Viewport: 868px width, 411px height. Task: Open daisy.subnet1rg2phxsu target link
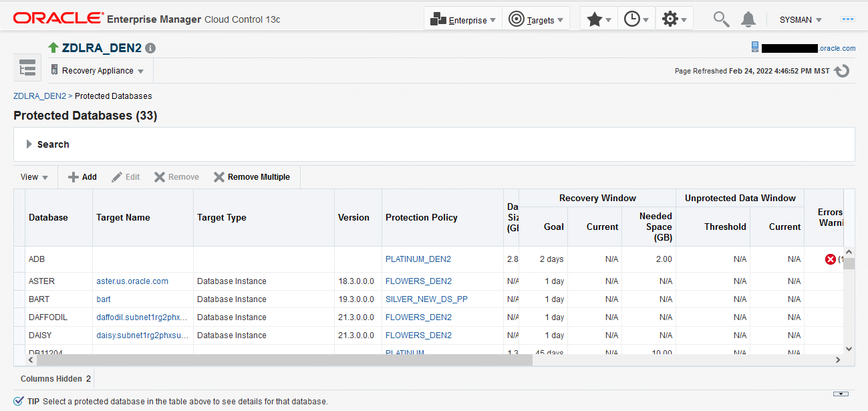pyautogui.click(x=142, y=335)
